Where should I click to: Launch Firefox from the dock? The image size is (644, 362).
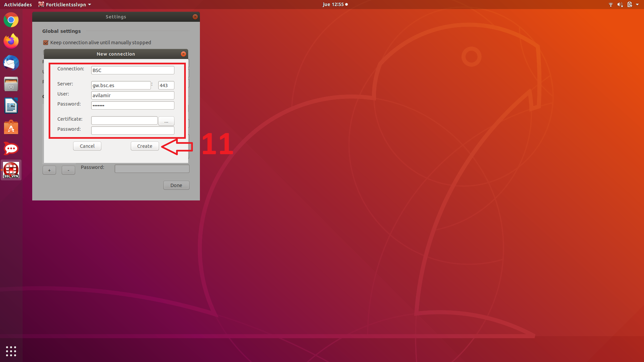11,41
